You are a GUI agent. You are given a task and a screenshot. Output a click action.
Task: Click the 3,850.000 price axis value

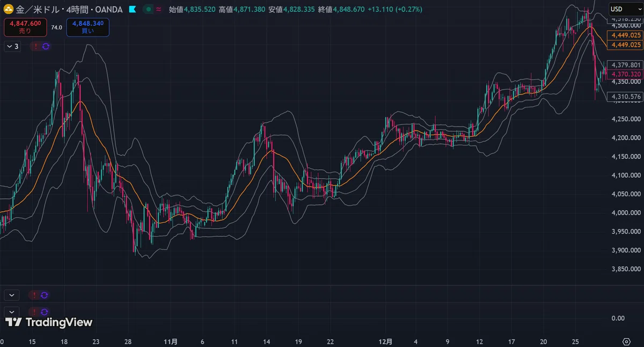[626, 270]
